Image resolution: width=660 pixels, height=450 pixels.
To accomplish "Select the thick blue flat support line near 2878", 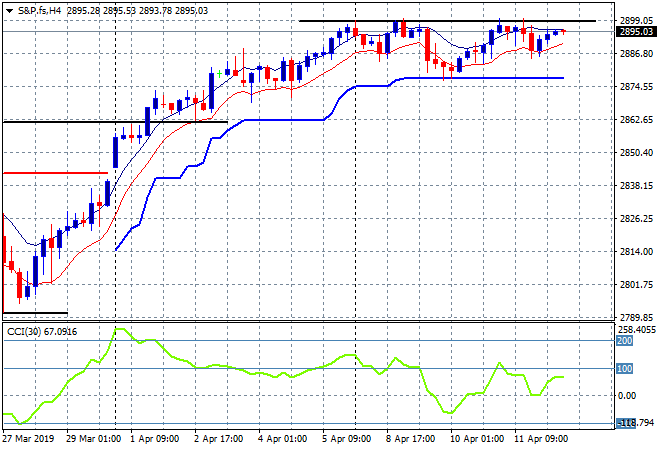I will pyautogui.click(x=484, y=78).
